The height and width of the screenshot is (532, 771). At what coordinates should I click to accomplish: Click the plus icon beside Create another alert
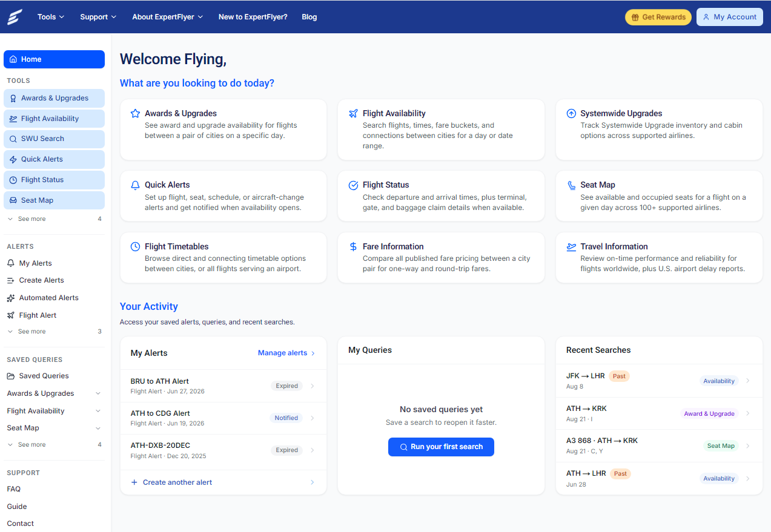(134, 482)
